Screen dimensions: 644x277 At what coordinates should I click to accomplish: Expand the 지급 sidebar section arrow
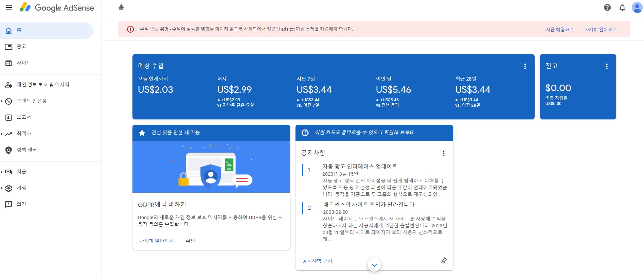point(2,172)
